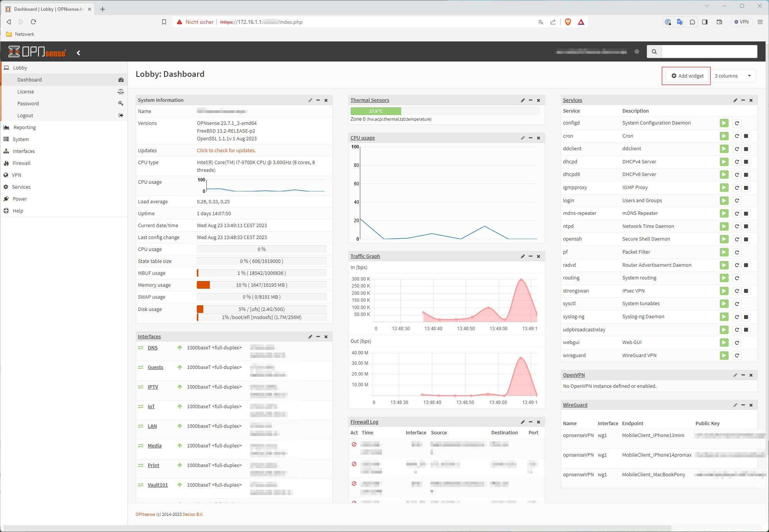
Task: Stop the dhcpd6 service
Action: pos(746,175)
